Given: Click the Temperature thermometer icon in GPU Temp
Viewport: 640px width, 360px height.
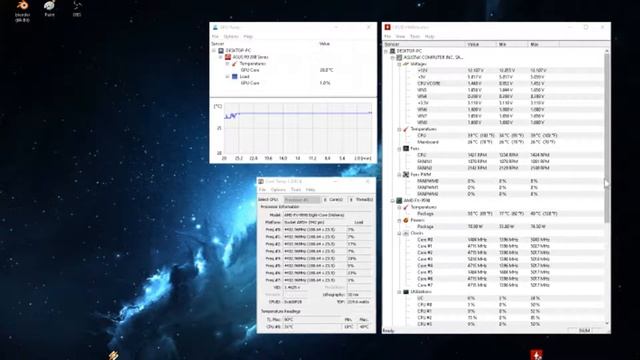Looking at the screenshot, I should tap(235, 64).
